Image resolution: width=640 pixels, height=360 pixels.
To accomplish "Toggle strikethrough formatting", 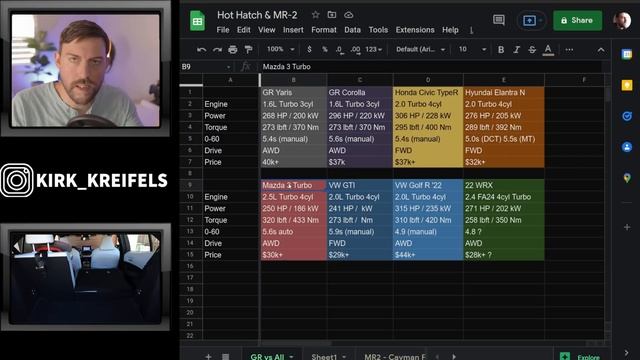I will [x=532, y=50].
